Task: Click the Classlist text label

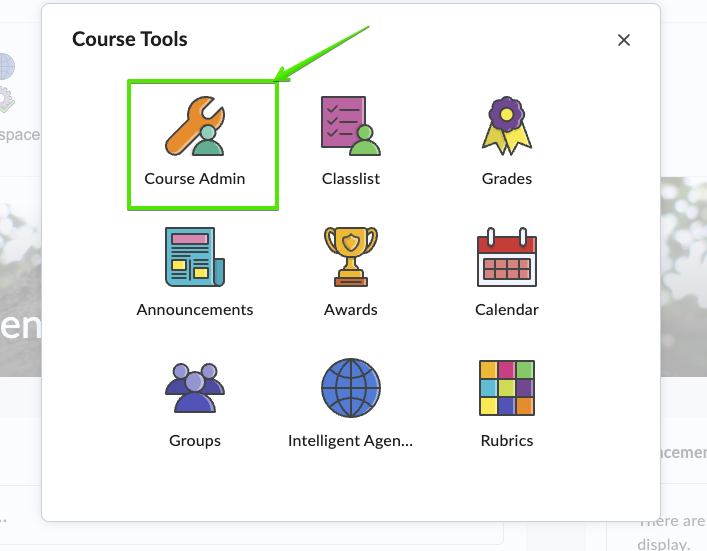Action: tap(351, 179)
